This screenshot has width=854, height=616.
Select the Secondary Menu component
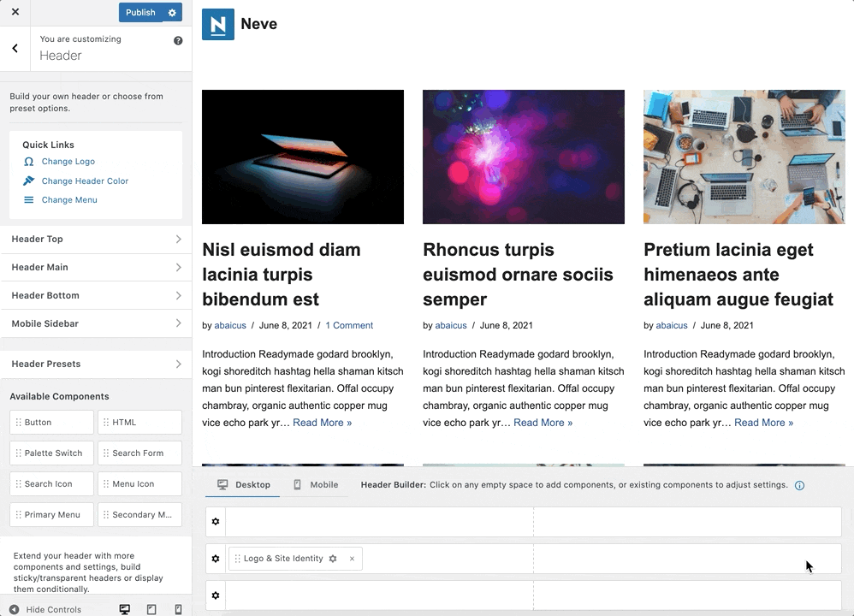click(140, 515)
